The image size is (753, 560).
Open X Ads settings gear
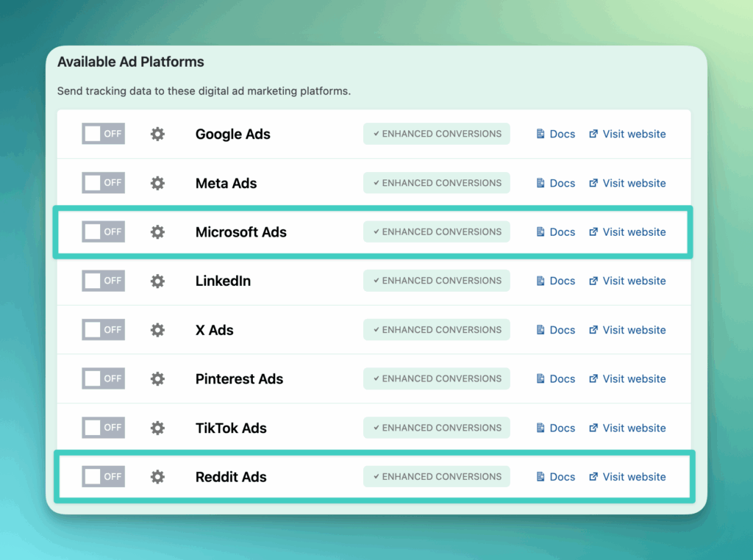tap(157, 330)
